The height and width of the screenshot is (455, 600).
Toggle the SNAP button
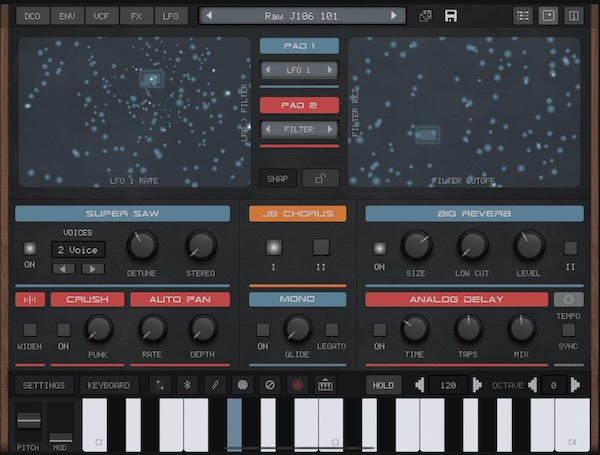pyautogui.click(x=278, y=178)
